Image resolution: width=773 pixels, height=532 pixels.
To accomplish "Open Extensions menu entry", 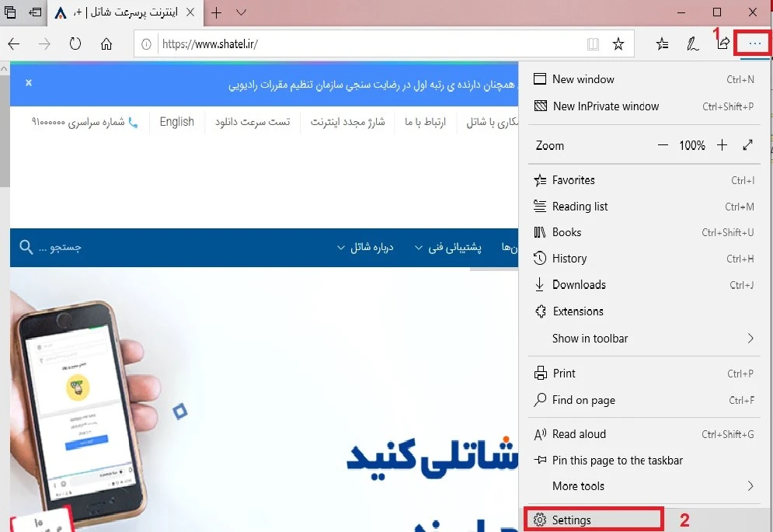I will click(644, 311).
